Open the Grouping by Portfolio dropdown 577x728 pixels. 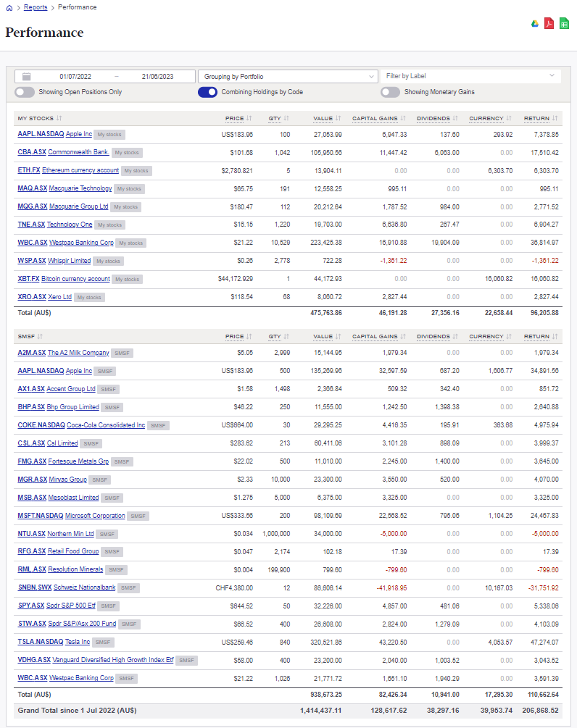[x=288, y=77]
